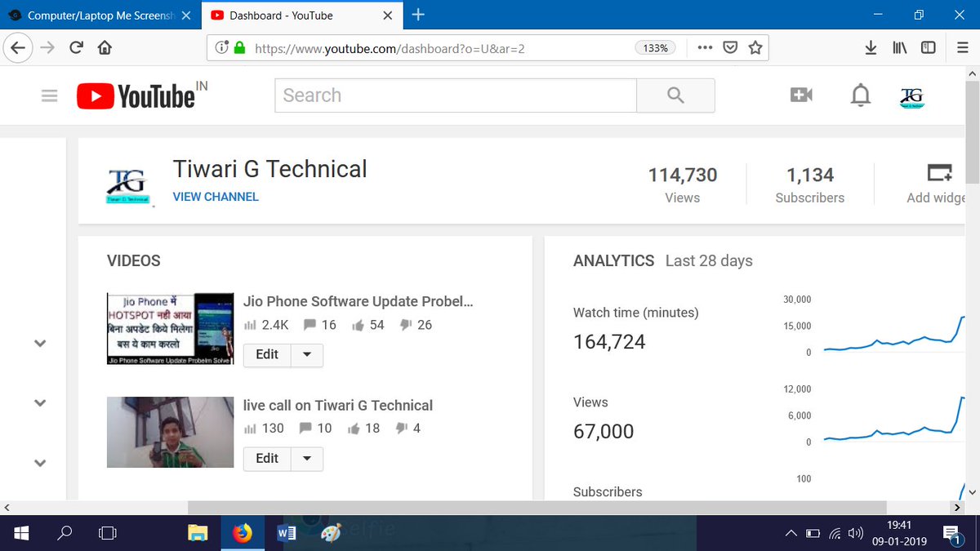Click the Search input field

(x=456, y=96)
